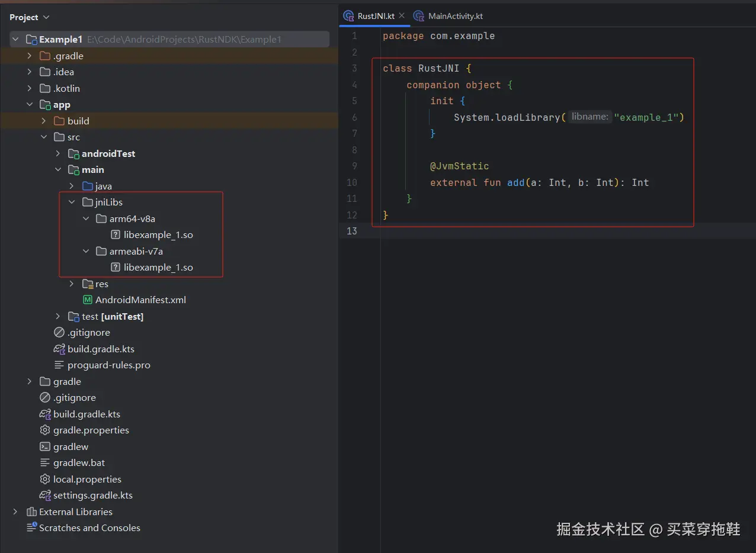
Task: Click the class name RustJNI
Action: coord(438,68)
